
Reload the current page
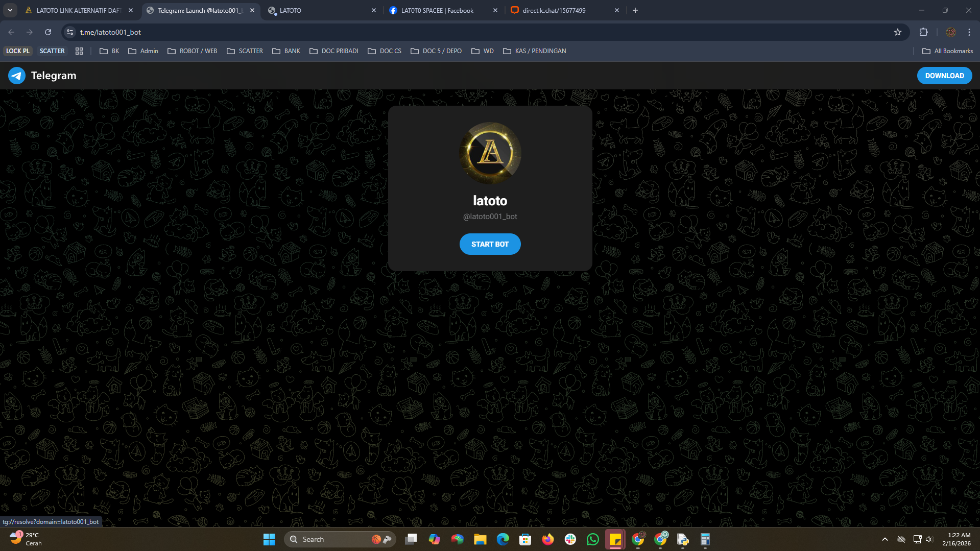pyautogui.click(x=48, y=32)
